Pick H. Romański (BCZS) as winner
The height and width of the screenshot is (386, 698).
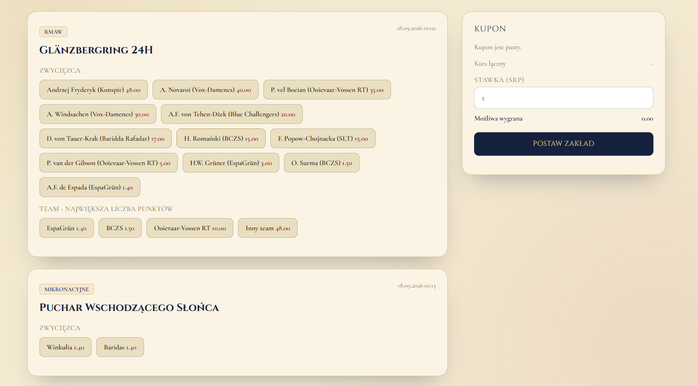tap(221, 138)
